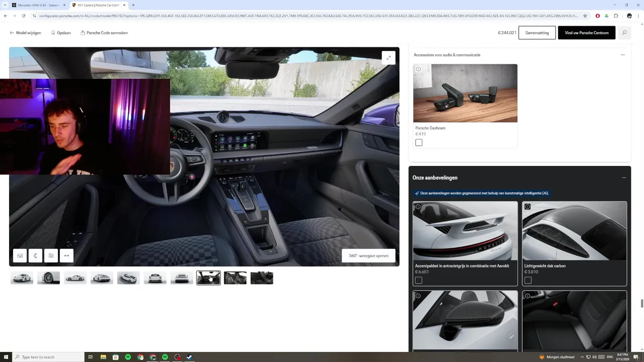
Task: Reload the page
Action: pyautogui.click(x=23, y=16)
